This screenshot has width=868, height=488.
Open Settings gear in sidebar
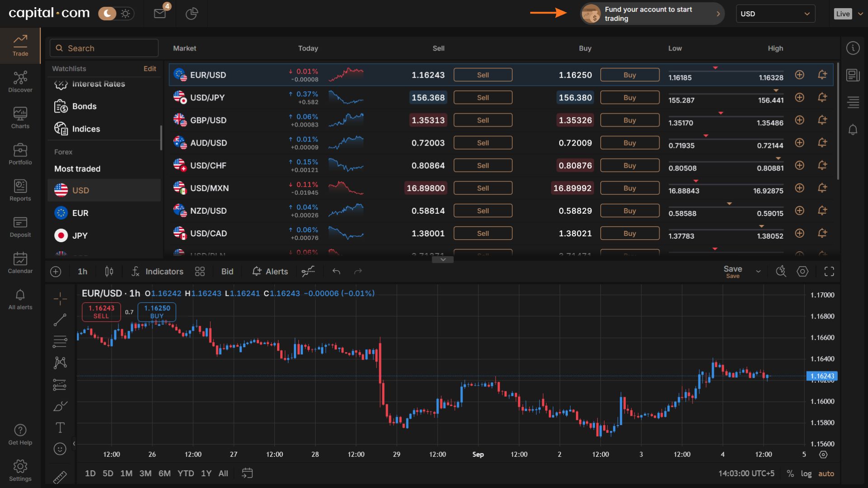point(20,471)
